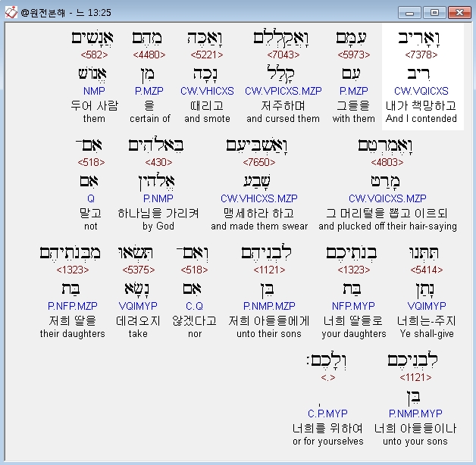Screen dimensions: 476x465
Task: Click Strong's number <5221>
Action: click(x=207, y=55)
